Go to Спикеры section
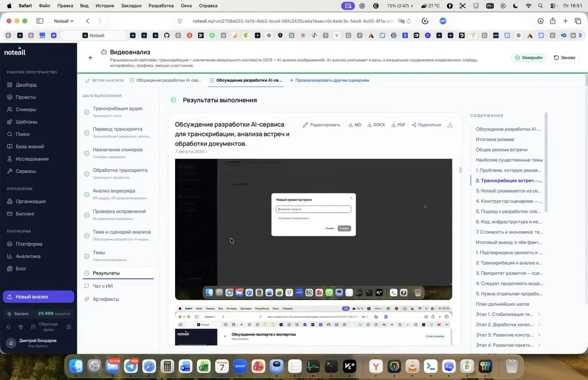This screenshot has width=588, height=380. (x=26, y=110)
